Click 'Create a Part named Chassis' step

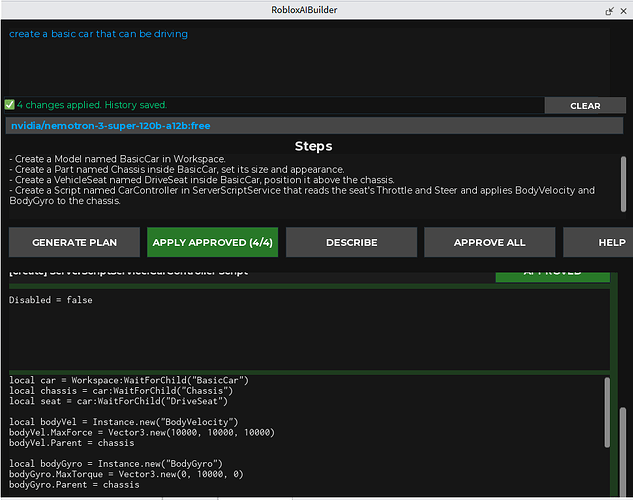pos(177,169)
